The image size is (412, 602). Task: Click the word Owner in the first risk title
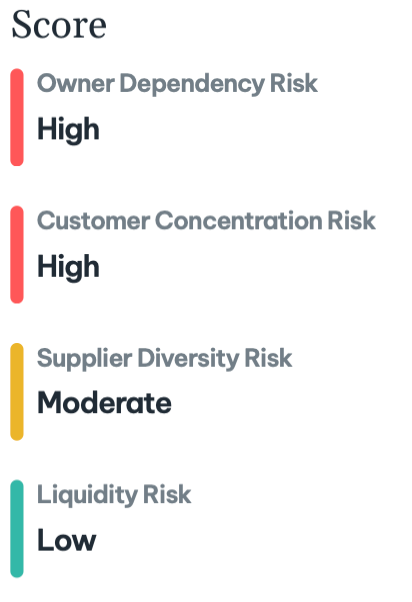coord(76,83)
